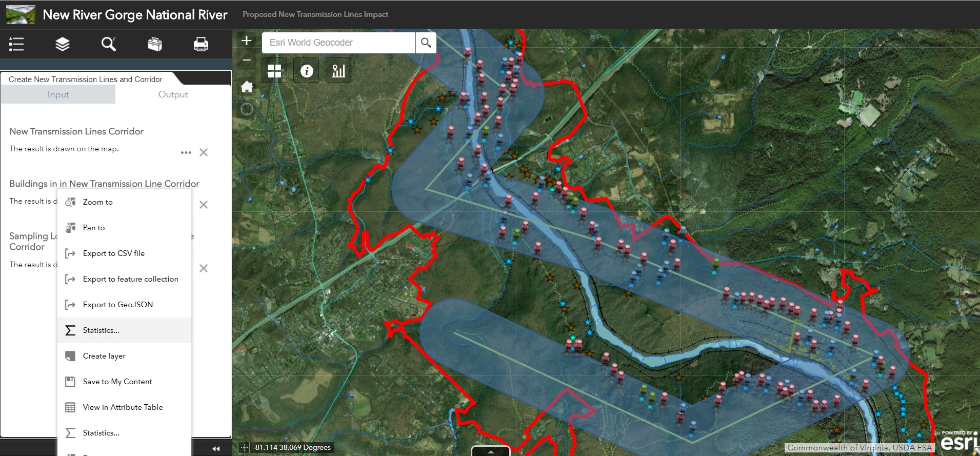The height and width of the screenshot is (456, 980).
Task: Open the Basemap Gallery grid icon
Action: coord(274,71)
